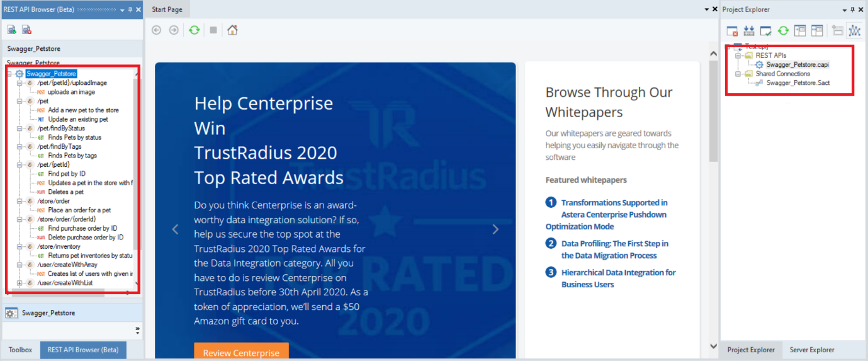Select Swagger_Petstore.Sact in Project Explorer
868x361 pixels.
(797, 83)
